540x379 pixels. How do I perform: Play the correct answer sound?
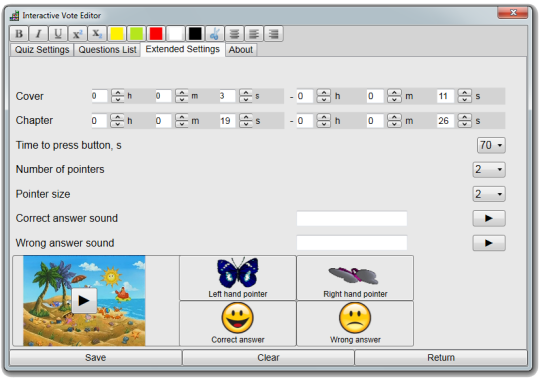489,219
